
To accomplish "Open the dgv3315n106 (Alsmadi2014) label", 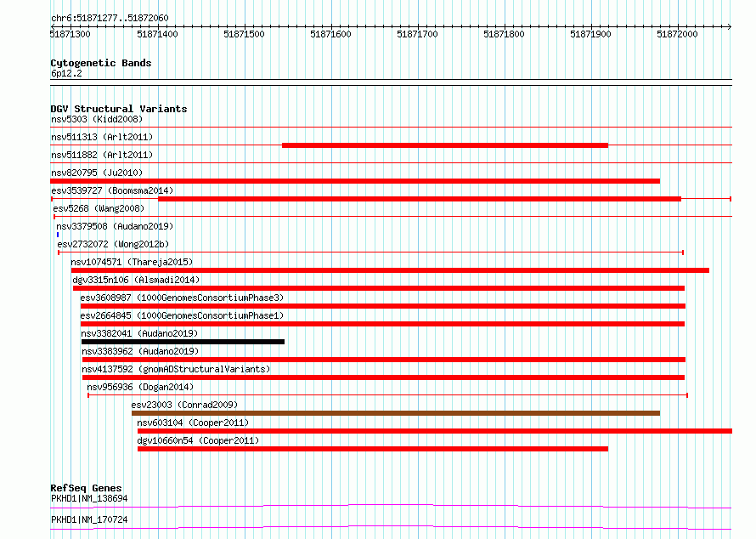I will [136, 280].
